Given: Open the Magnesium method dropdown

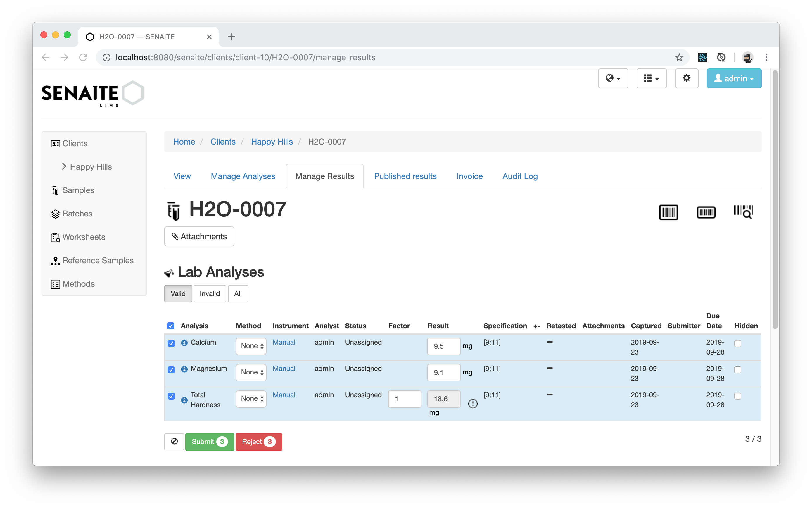Looking at the screenshot, I should (251, 372).
